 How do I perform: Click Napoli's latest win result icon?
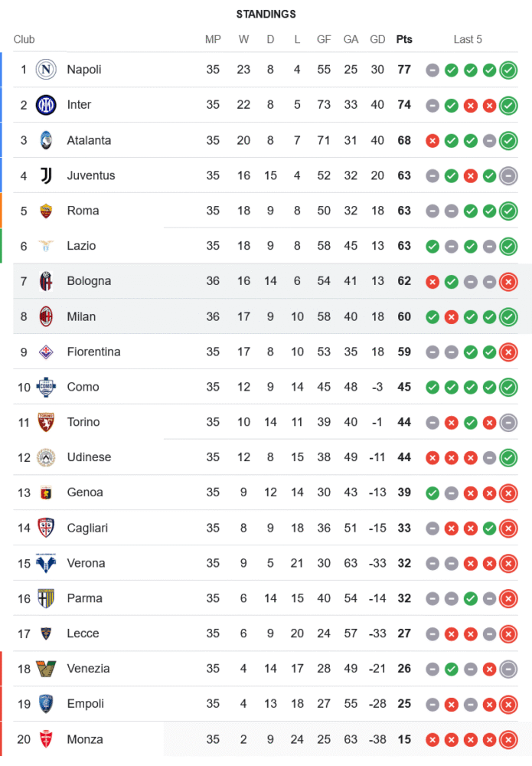(508, 70)
